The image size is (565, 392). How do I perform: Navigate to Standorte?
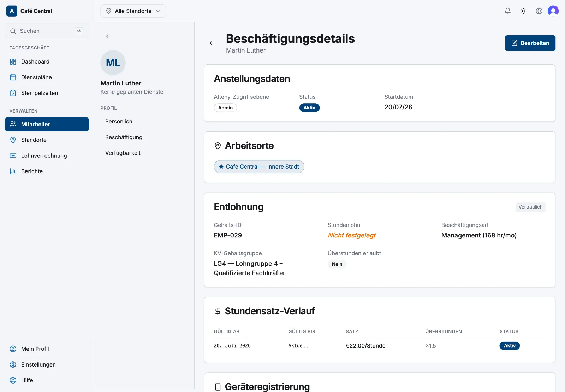coord(47,140)
